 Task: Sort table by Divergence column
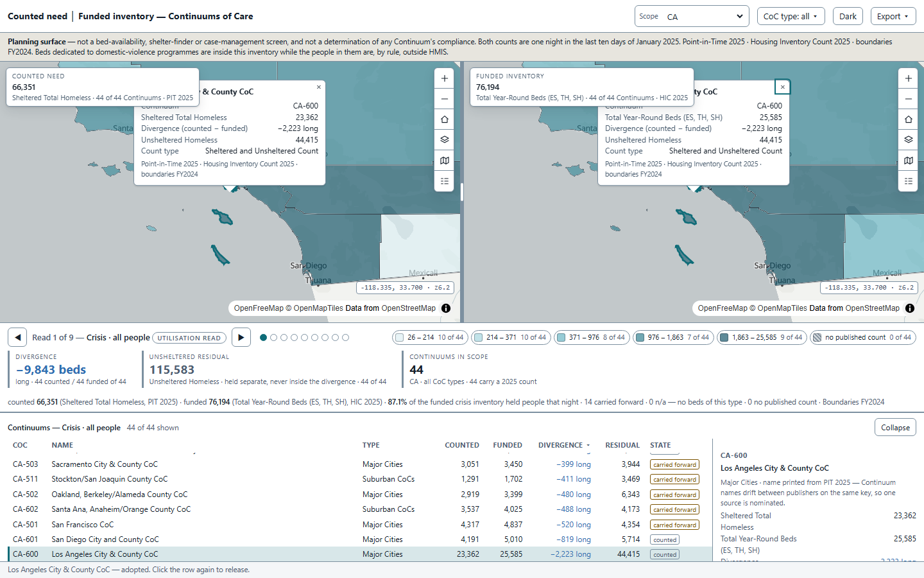click(564, 445)
